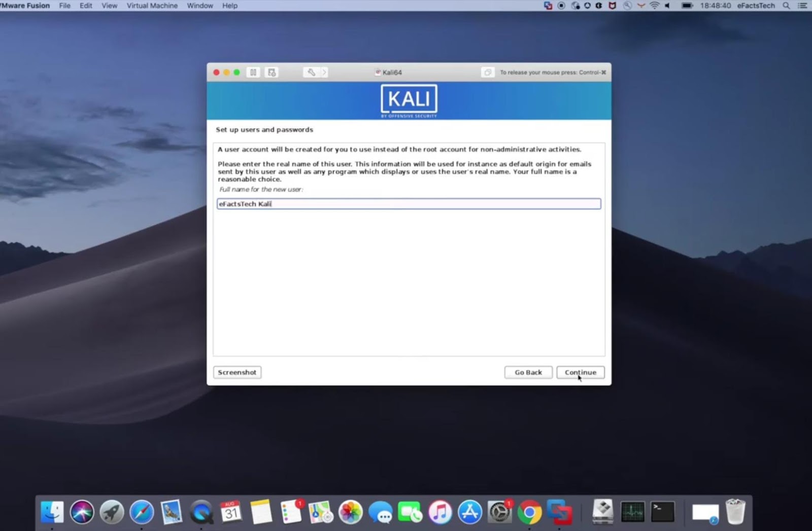812x531 pixels.
Task: Open FaceTime from the Dock
Action: [410, 512]
